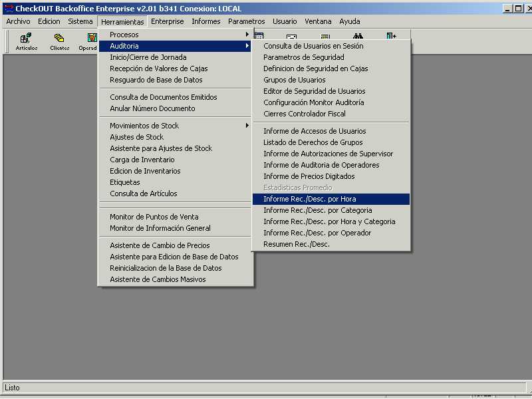
Task: Select Cierres Controlador Fiscal
Action: click(x=331, y=114)
